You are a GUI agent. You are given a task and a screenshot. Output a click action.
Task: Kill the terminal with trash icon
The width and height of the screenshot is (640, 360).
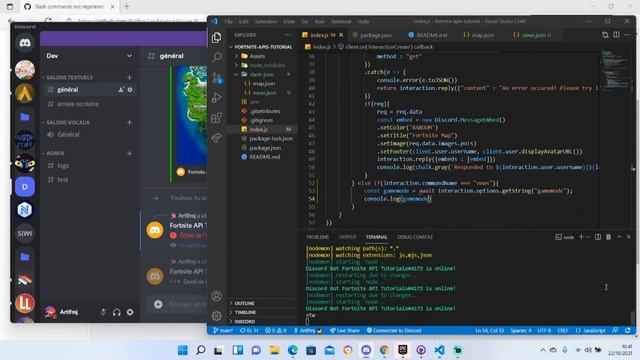tap(609, 237)
